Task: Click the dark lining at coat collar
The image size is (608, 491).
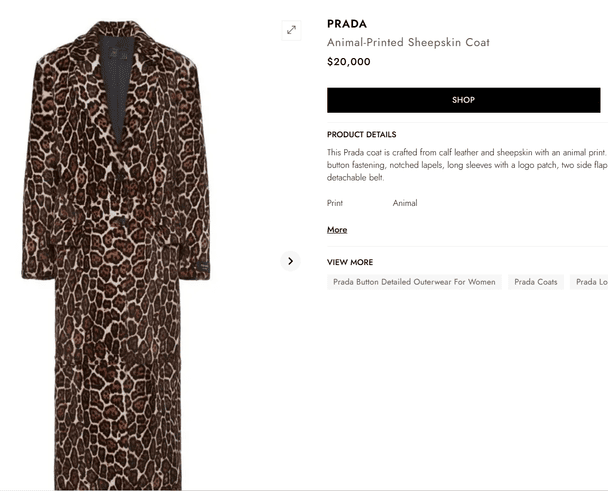Action: pyautogui.click(x=116, y=87)
